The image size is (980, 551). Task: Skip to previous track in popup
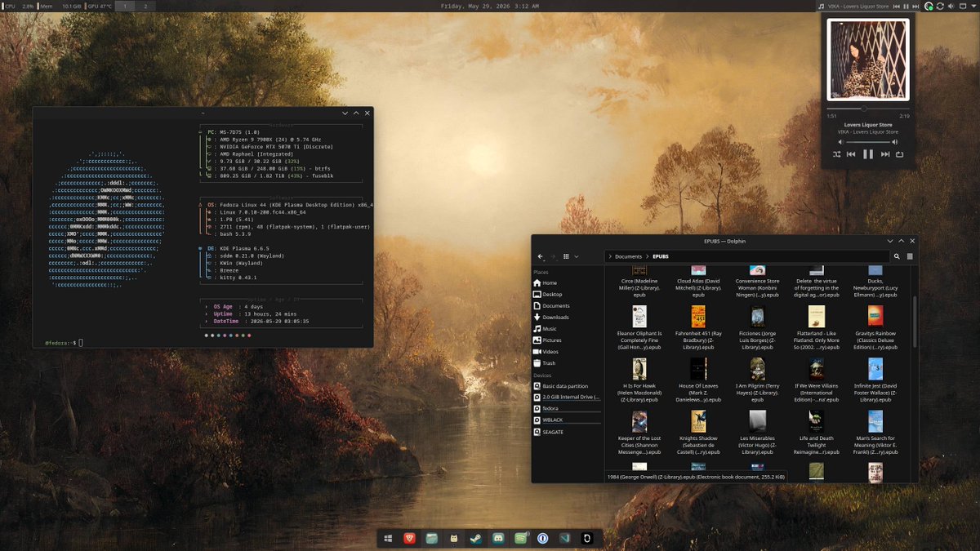851,154
